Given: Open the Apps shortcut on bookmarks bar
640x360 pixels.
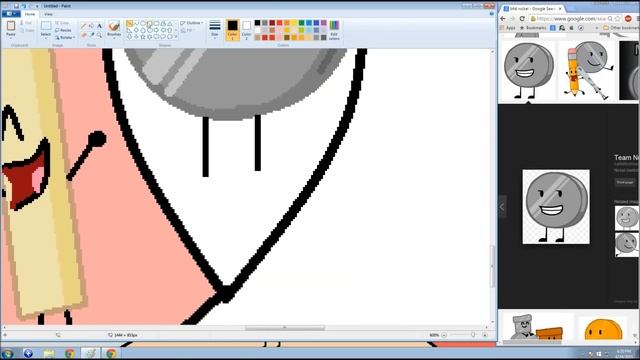Looking at the screenshot, I should coord(508,28).
